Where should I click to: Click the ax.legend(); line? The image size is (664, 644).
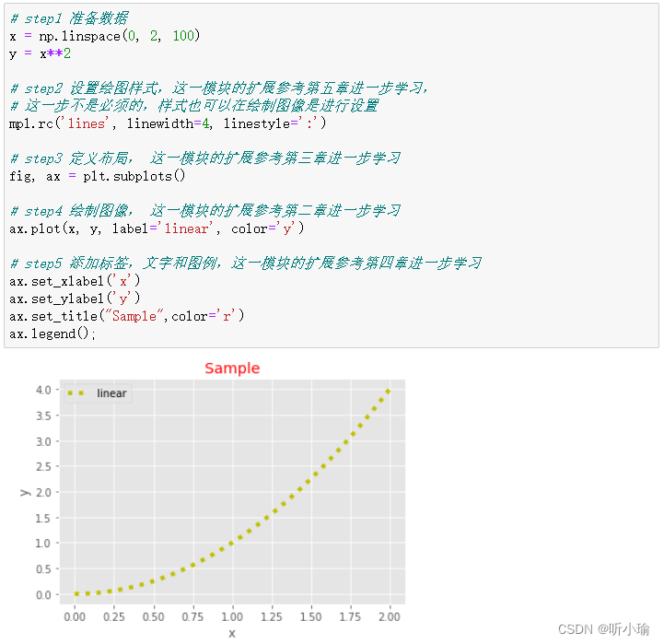(x=52, y=334)
